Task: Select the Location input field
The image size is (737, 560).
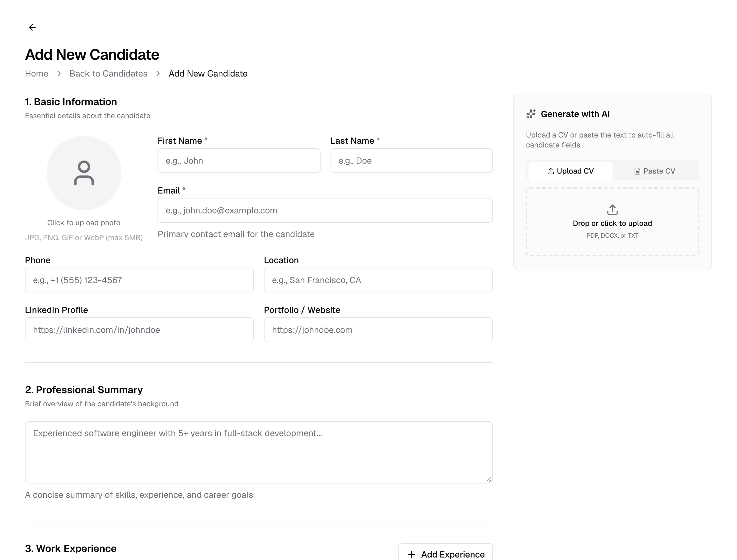Action: 378,280
